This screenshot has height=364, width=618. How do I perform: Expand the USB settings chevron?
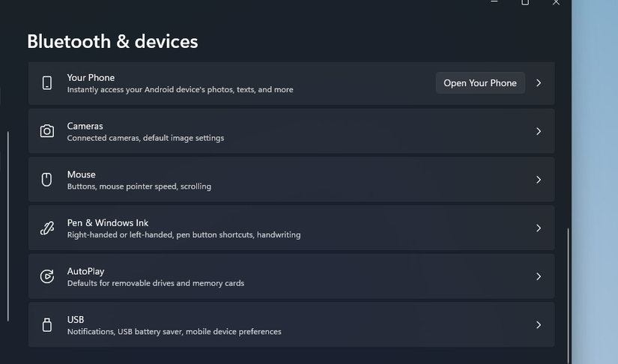point(539,325)
